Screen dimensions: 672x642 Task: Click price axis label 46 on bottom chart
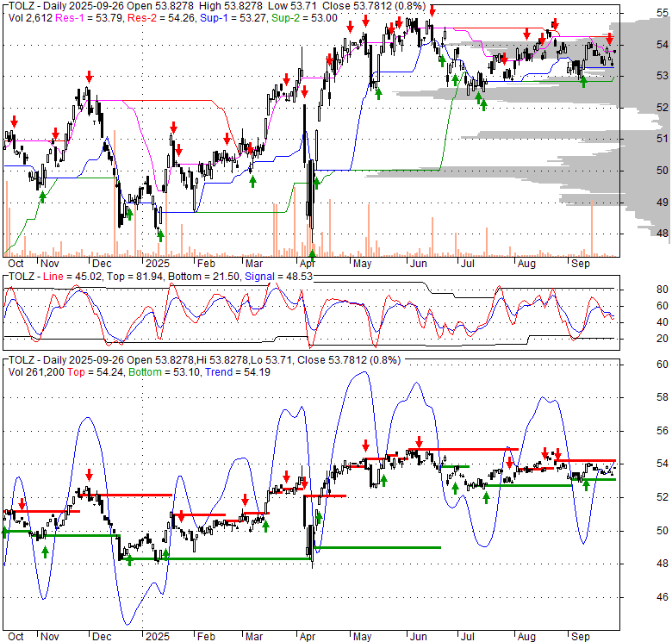tap(663, 597)
